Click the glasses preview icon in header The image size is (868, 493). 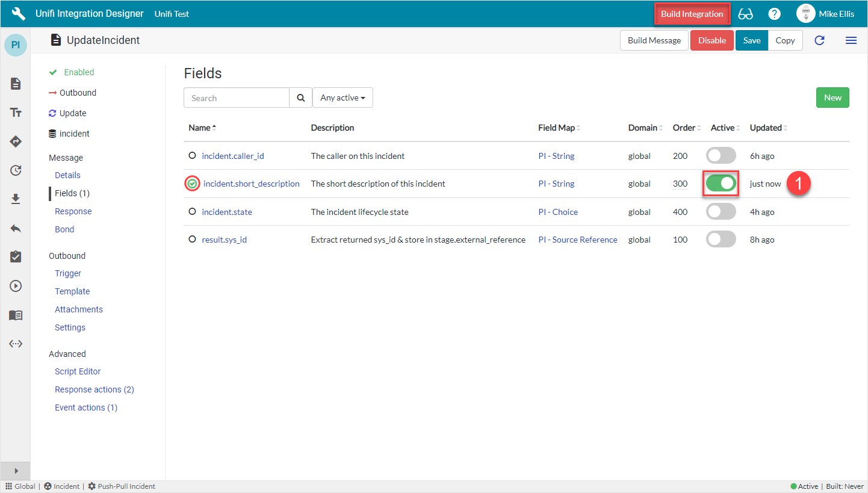pos(745,14)
